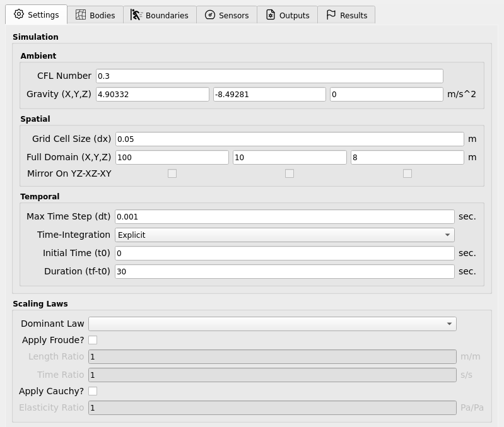Click the Scaling Laws heading

pos(40,303)
